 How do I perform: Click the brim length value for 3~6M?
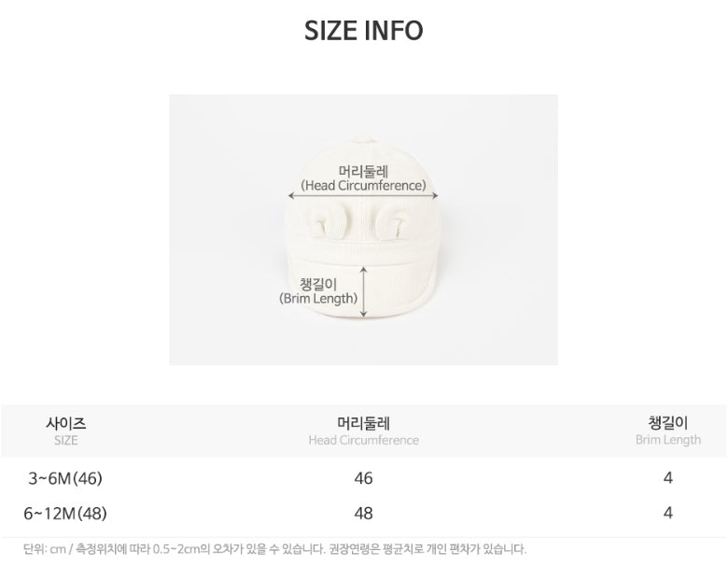pyautogui.click(x=667, y=478)
